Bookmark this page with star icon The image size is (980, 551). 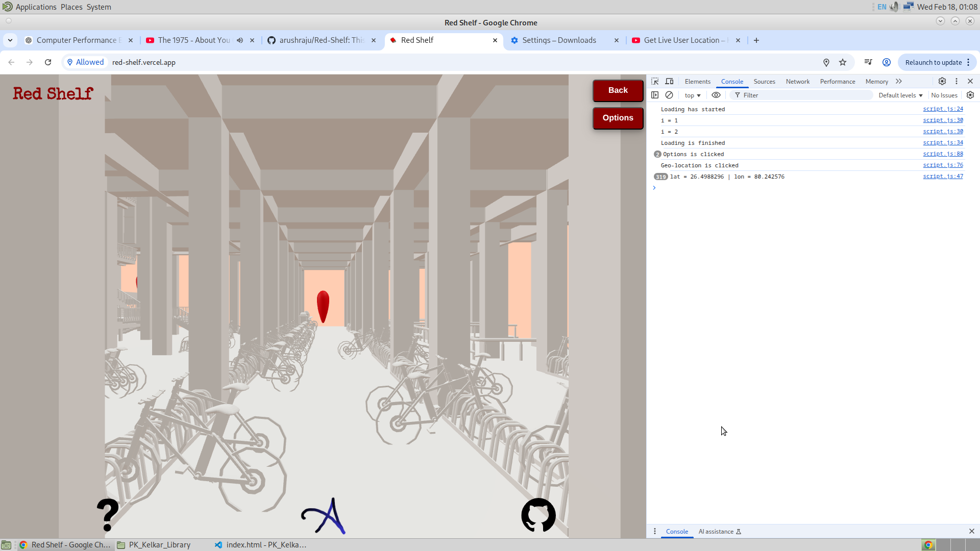[x=843, y=62]
